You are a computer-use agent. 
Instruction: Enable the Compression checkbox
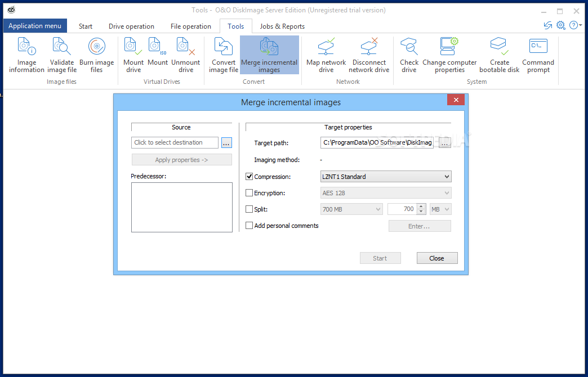tap(249, 177)
